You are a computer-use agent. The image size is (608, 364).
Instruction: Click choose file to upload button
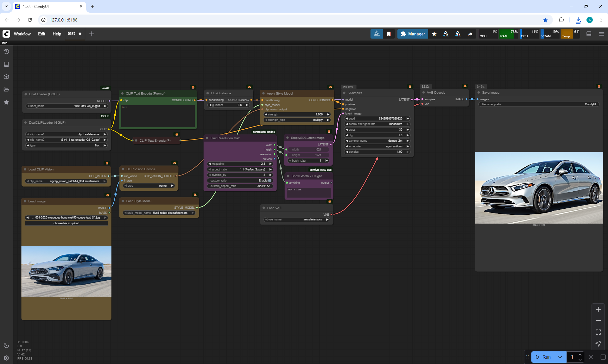66,223
